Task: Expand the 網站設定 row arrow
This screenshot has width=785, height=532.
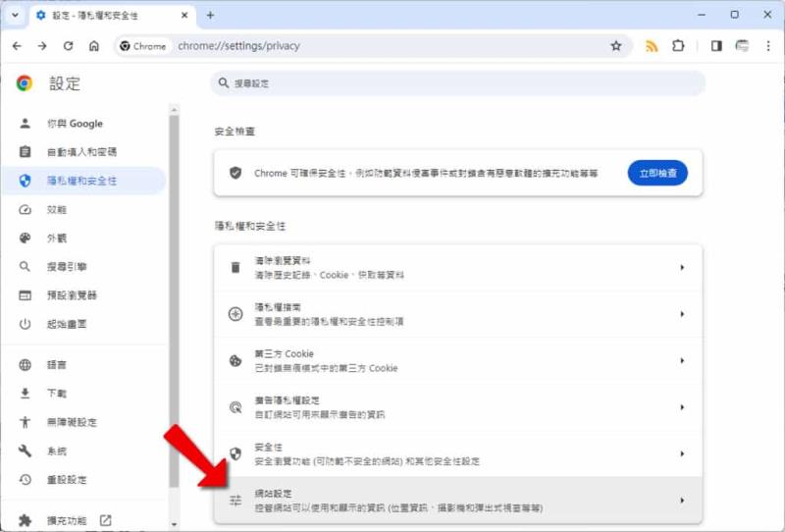Action: (x=682, y=500)
